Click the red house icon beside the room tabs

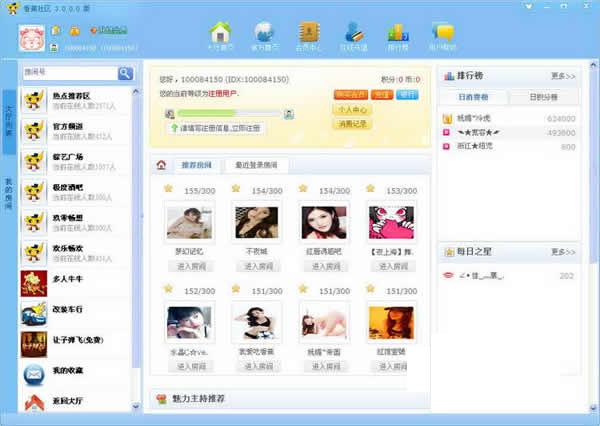tap(161, 165)
